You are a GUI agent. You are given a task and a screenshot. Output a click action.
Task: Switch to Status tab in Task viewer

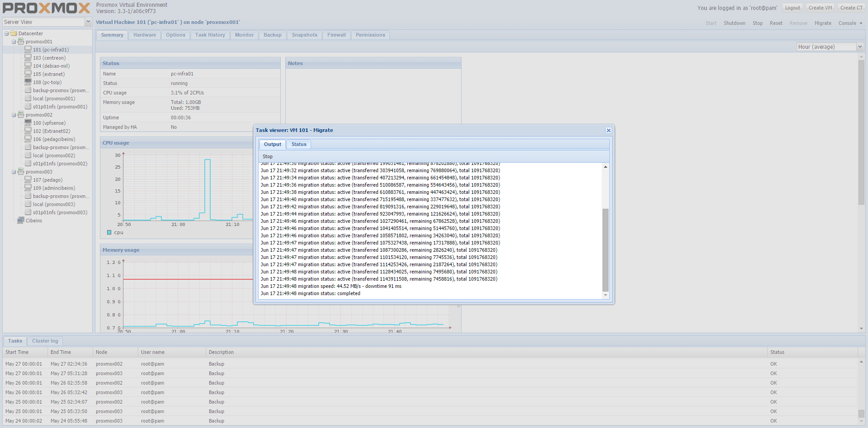point(299,144)
